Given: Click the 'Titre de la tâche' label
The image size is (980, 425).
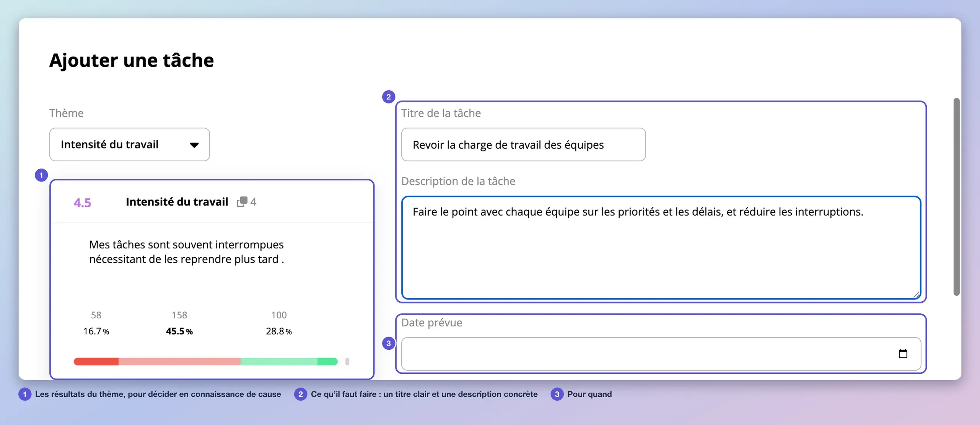Looking at the screenshot, I should coord(441,113).
